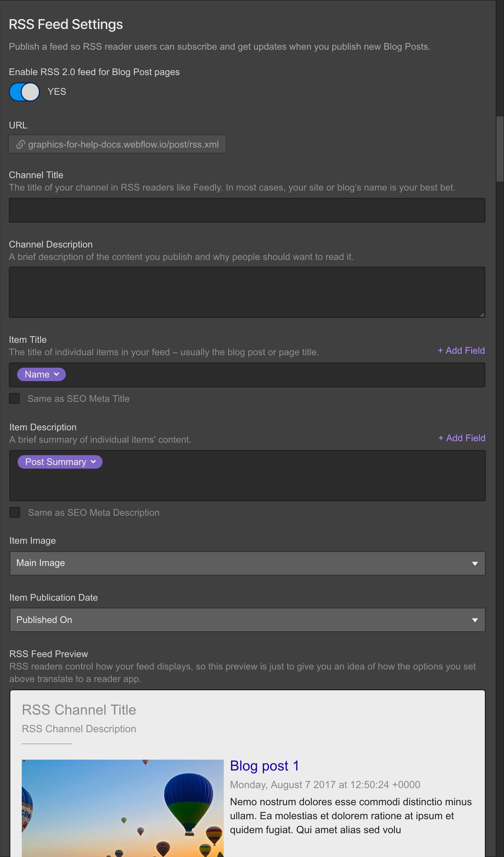Click the hot air balloon preview image

123,808
